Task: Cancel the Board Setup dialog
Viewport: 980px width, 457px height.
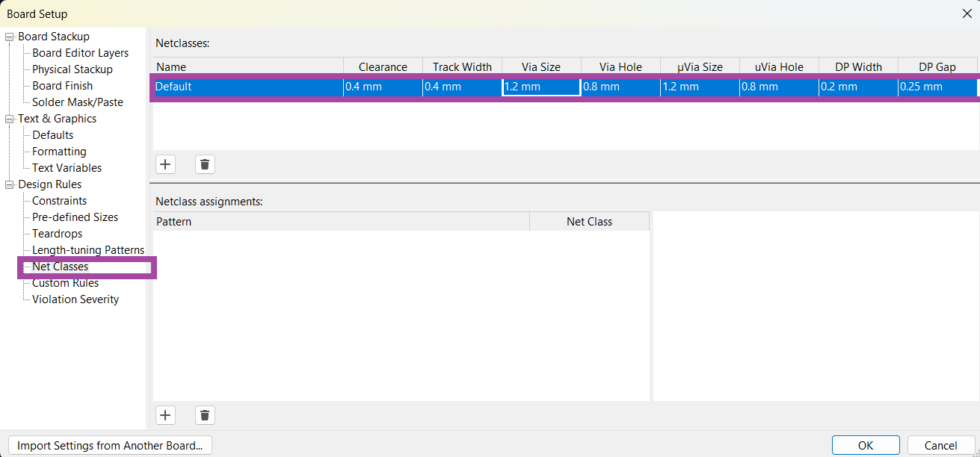Action: click(940, 446)
